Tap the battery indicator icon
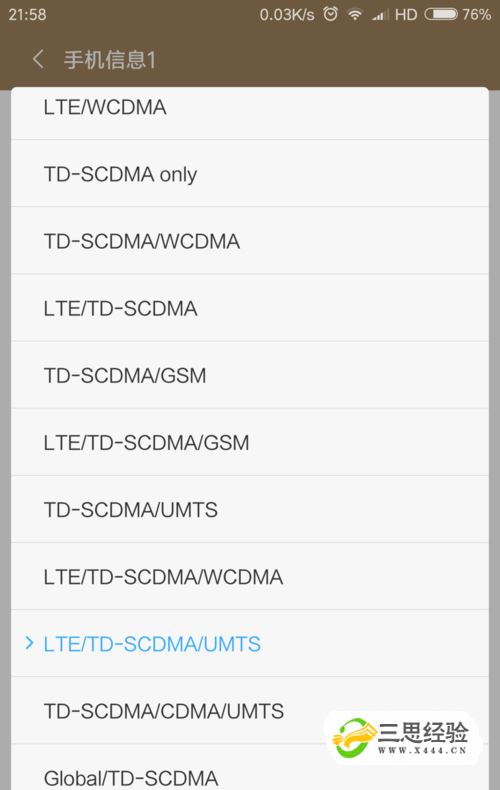The height and width of the screenshot is (790, 500). [441, 14]
